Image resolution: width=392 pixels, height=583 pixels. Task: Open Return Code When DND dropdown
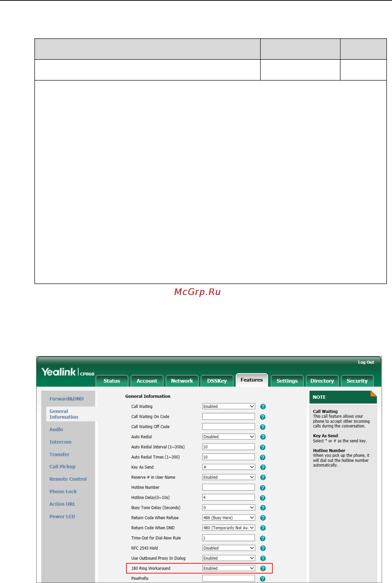(x=229, y=528)
